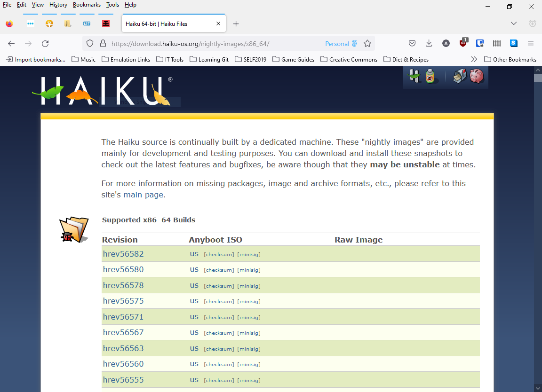The image size is (542, 392).
Task: Open revision hrev56580
Action: 123,269
